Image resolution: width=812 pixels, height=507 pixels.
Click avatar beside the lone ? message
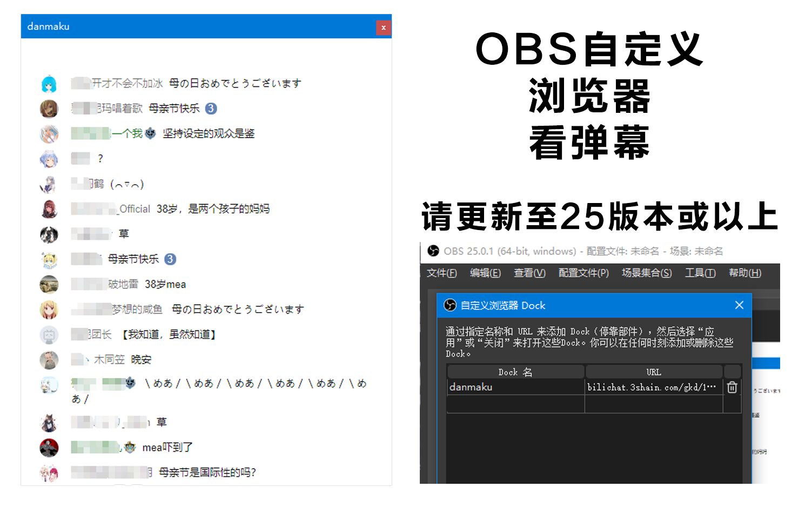[x=49, y=159]
